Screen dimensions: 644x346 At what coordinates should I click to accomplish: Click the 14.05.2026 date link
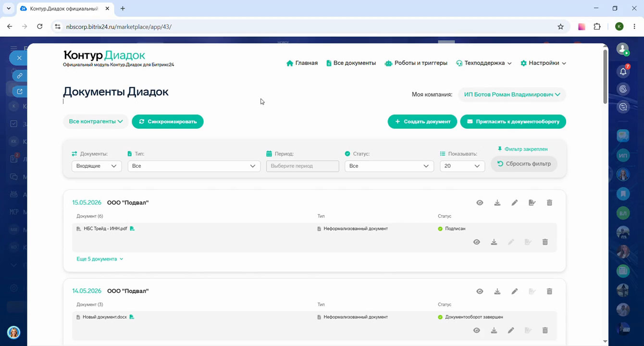pos(87,291)
